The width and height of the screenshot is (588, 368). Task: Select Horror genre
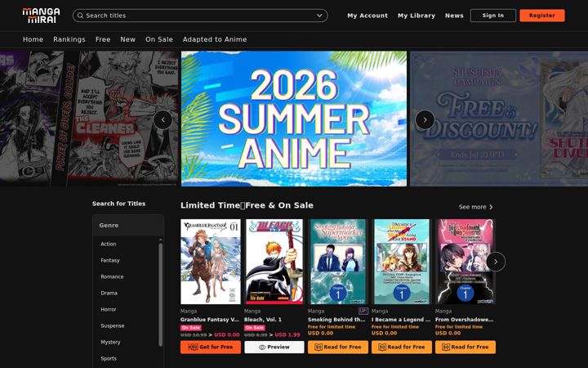[109, 309]
